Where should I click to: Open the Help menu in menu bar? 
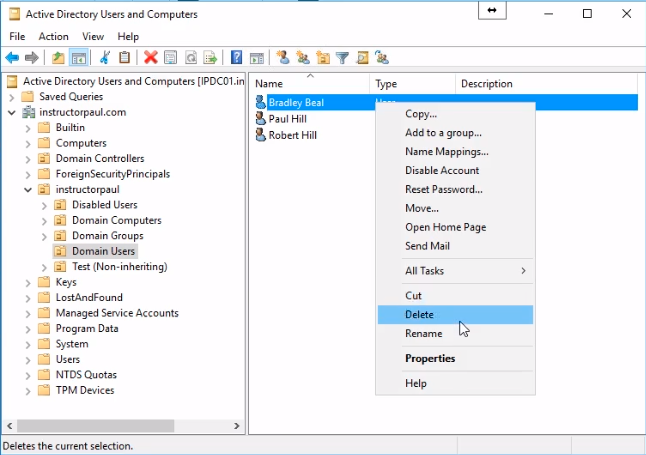[128, 37]
